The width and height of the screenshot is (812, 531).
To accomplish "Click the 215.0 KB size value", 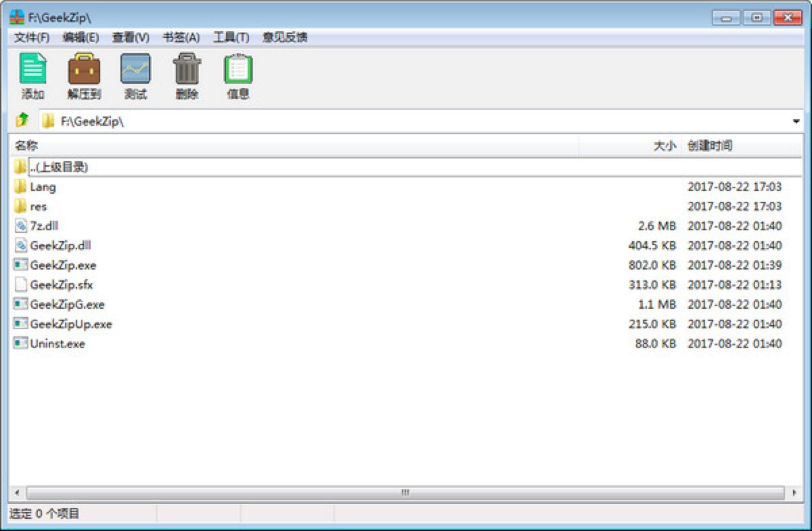I will tap(652, 324).
